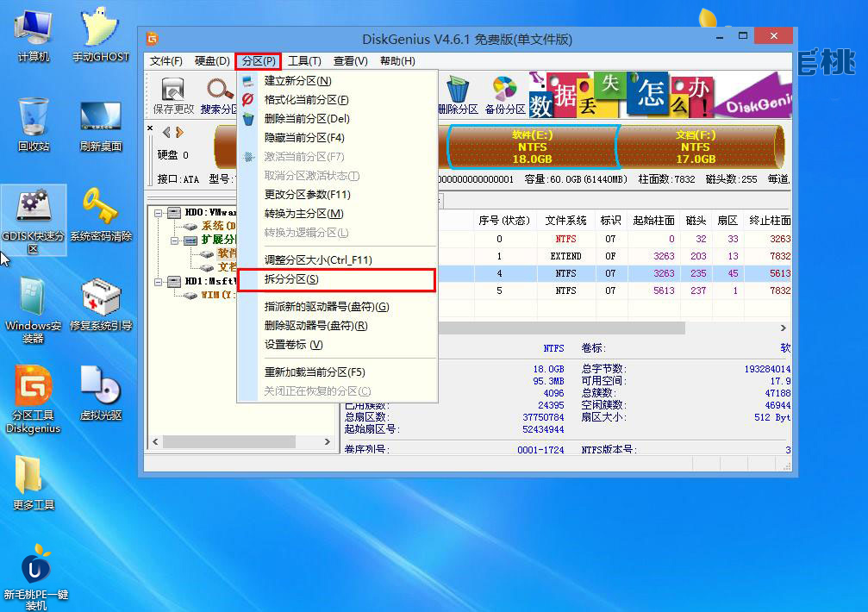Choose 指派新的驱动器号(盘符)(G) entry
The image size is (868, 612).
click(338, 307)
